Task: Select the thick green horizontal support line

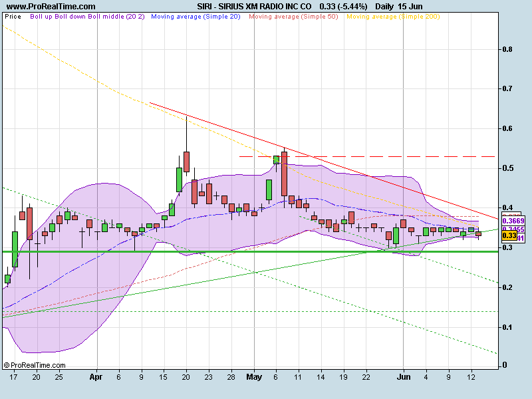Action: pyautogui.click(x=251, y=251)
